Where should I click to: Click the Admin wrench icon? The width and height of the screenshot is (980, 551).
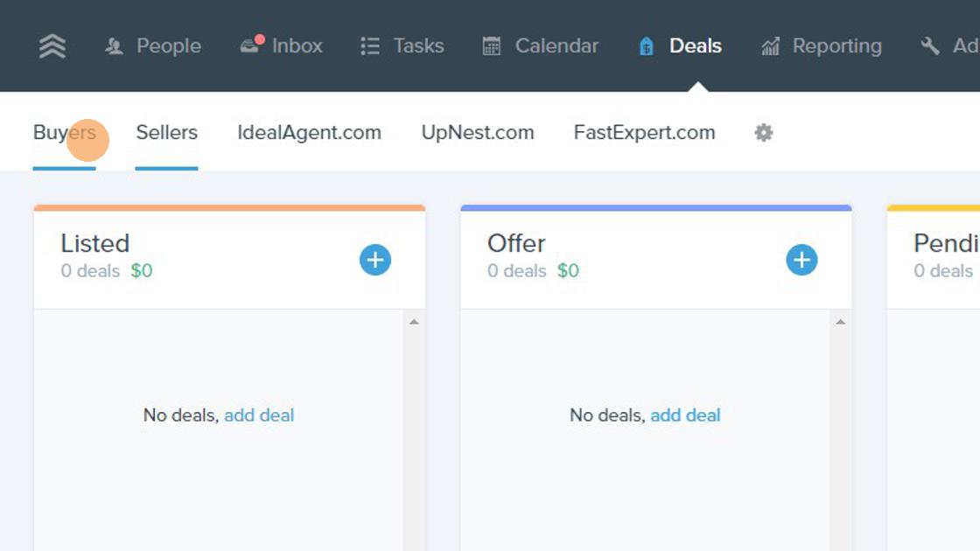(x=930, y=46)
